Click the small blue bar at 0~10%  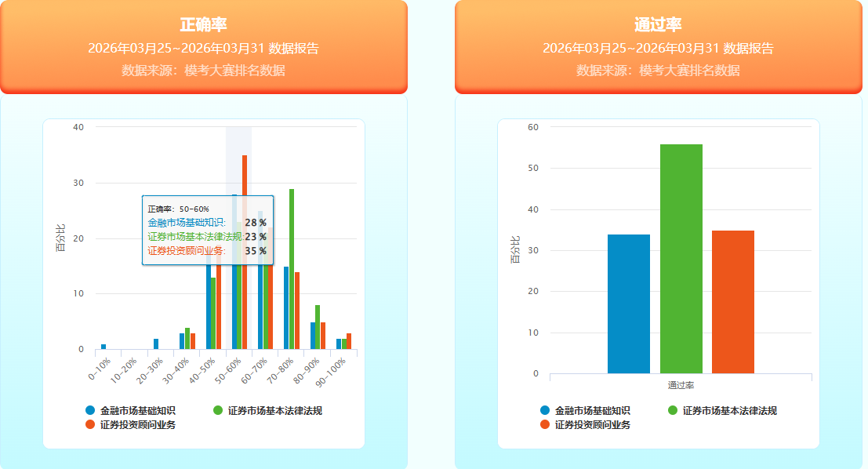pos(104,347)
